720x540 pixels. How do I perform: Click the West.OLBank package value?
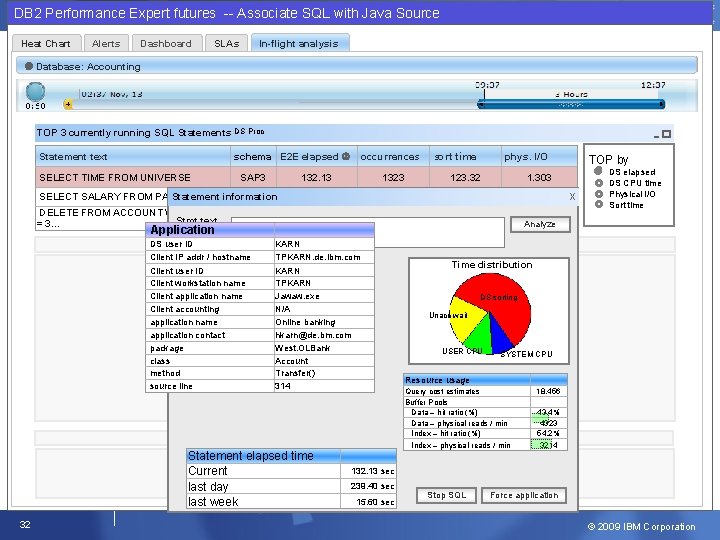tap(303, 348)
